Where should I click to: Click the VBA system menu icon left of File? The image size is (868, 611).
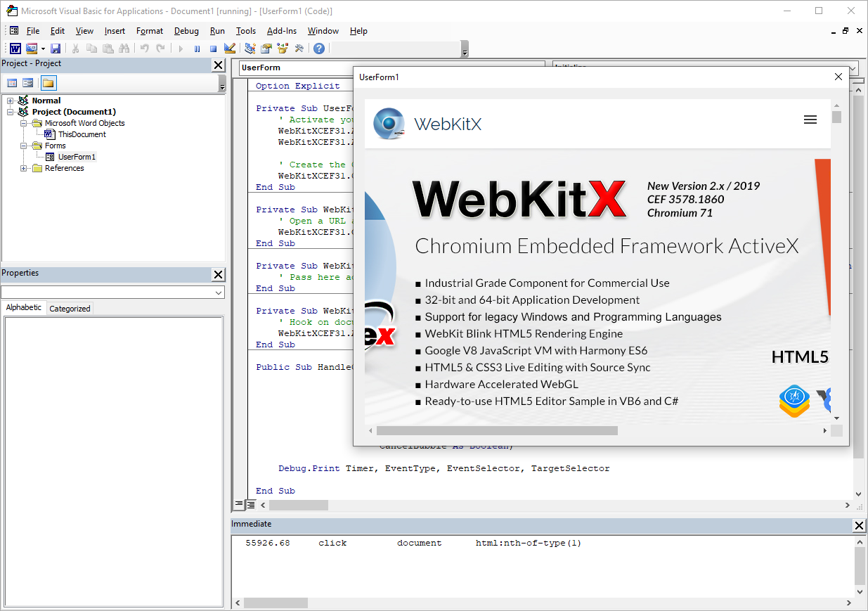(x=14, y=31)
